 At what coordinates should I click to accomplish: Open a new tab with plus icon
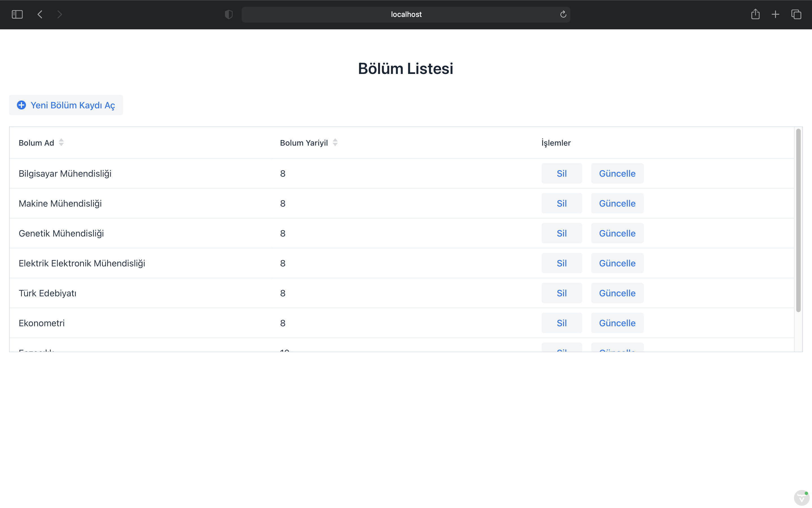coord(775,14)
